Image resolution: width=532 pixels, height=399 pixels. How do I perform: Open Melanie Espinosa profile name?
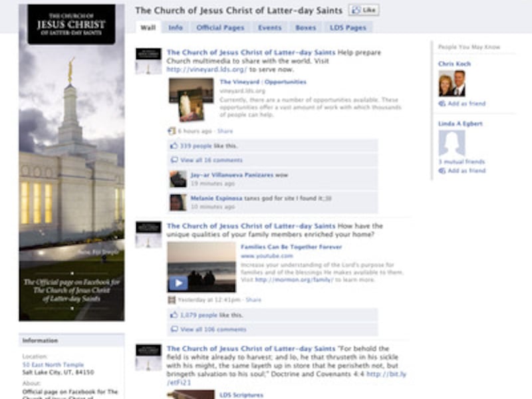point(217,198)
